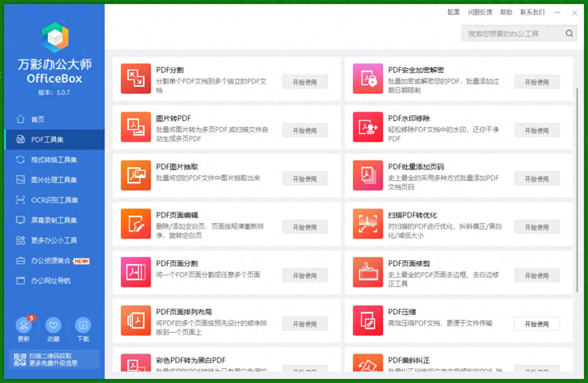Open 配置 in top bar

coord(453,12)
